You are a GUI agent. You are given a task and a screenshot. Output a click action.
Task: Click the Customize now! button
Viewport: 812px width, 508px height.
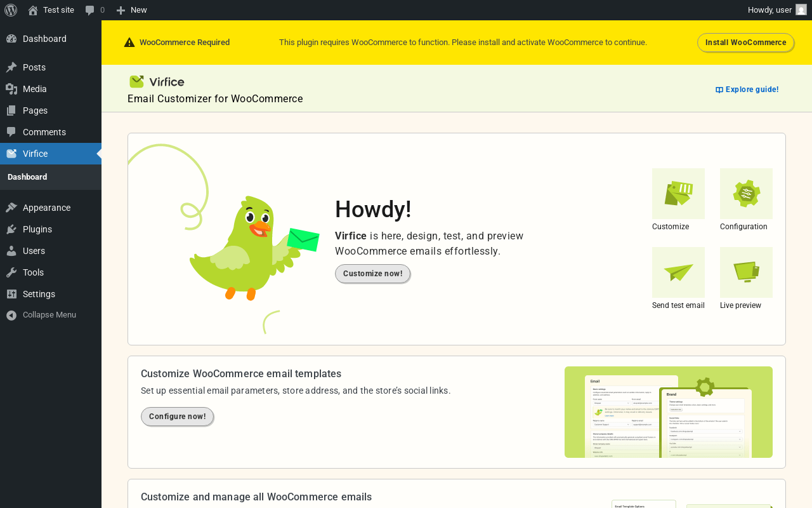click(x=372, y=274)
